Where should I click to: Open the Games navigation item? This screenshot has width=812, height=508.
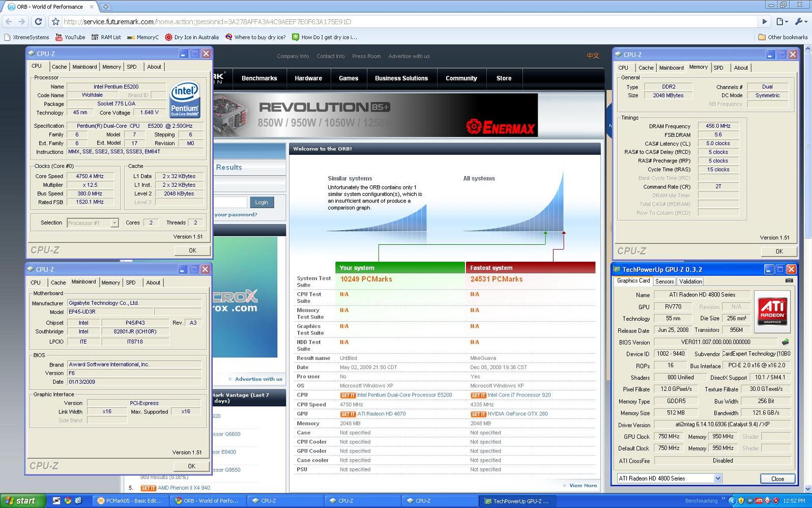[349, 78]
